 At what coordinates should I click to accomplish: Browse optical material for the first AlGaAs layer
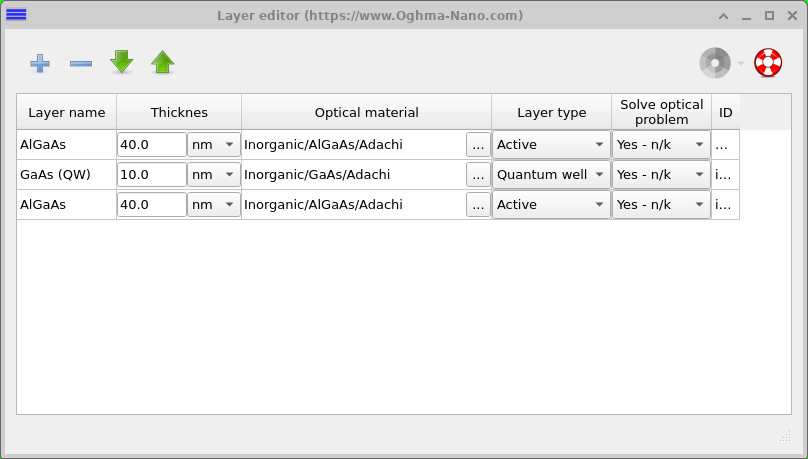[478, 145]
